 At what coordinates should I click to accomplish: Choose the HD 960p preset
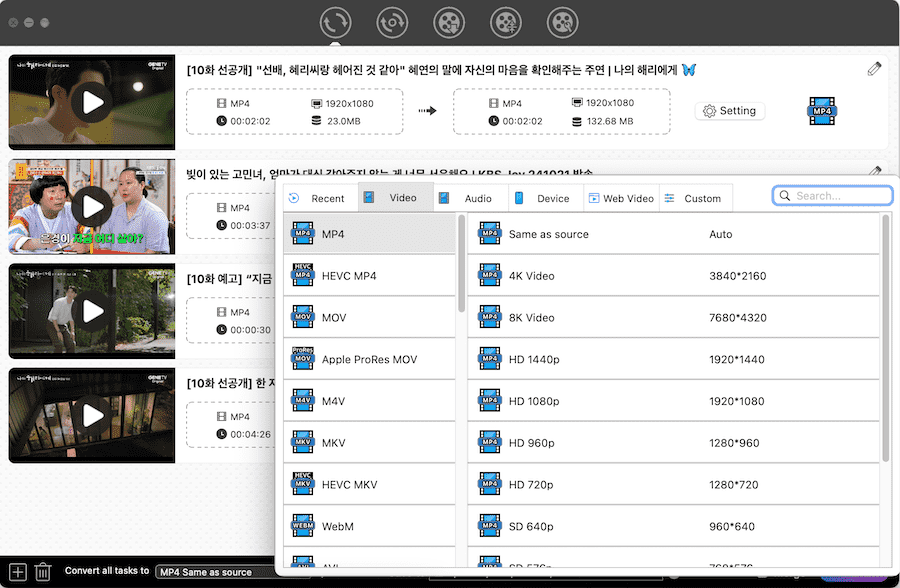pyautogui.click(x=673, y=443)
